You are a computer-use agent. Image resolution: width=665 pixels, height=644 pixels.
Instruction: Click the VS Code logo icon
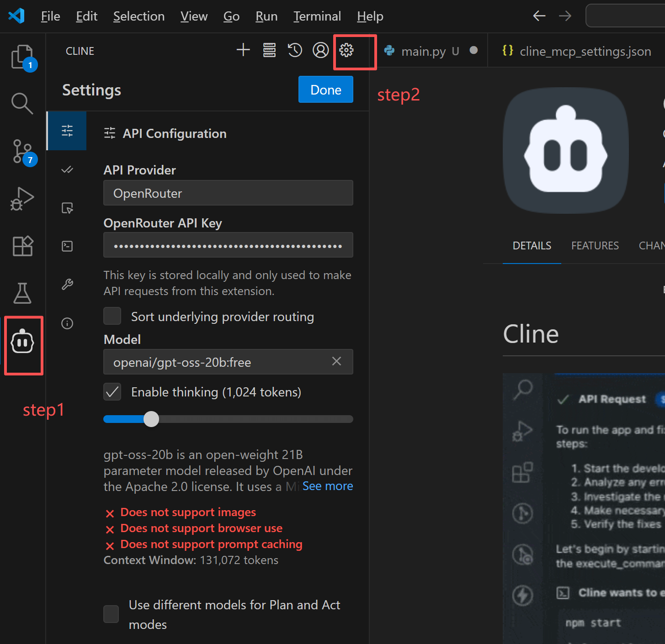(16, 16)
